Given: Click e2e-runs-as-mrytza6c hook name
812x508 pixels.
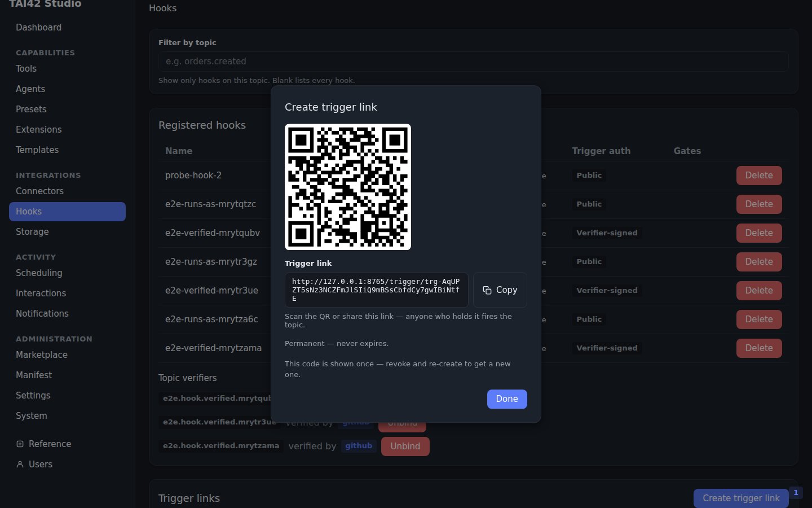Looking at the screenshot, I should click(211, 319).
